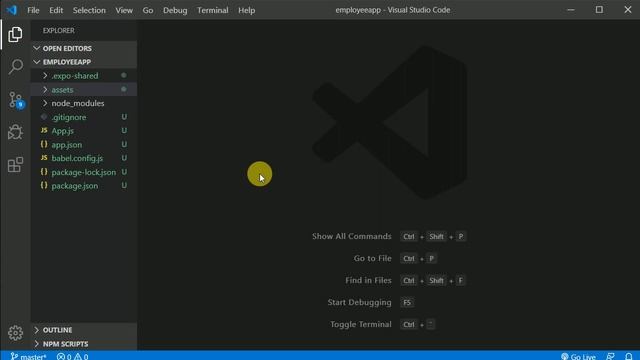Open the View menu
Image resolution: width=640 pixels, height=360 pixels.
click(124, 10)
